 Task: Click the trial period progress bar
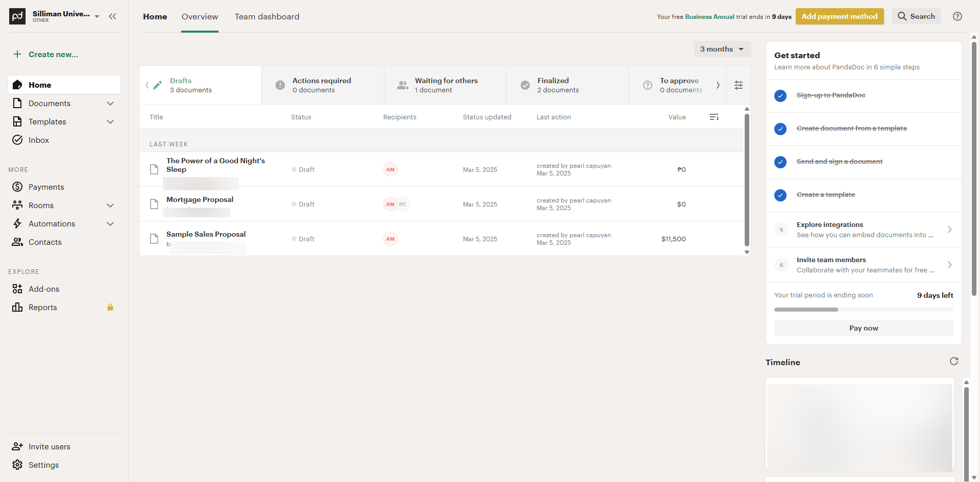[x=863, y=310]
